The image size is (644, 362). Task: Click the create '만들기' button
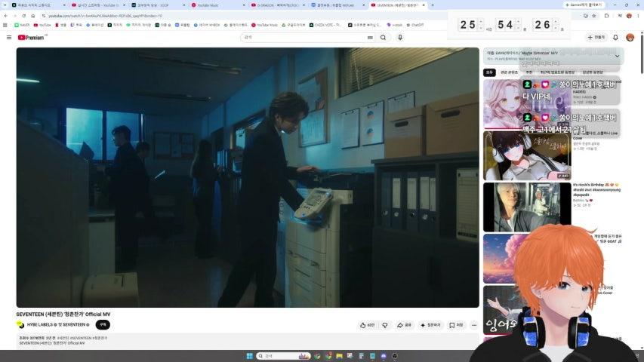[596, 38]
